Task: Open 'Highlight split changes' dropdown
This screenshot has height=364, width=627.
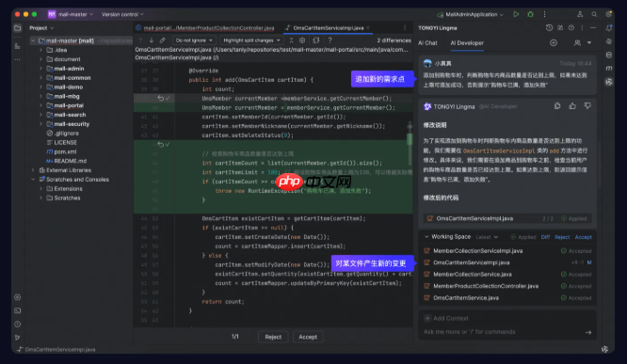Action: (x=251, y=40)
